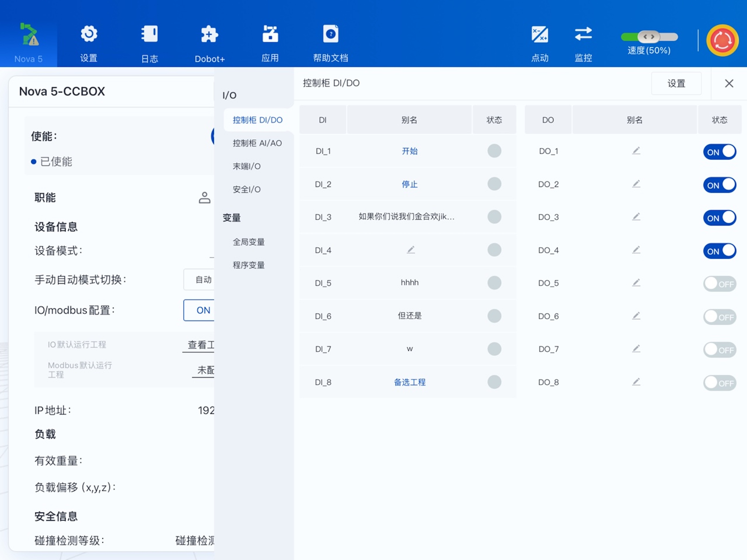
Task: Open the Applications icon
Action: pos(270,34)
